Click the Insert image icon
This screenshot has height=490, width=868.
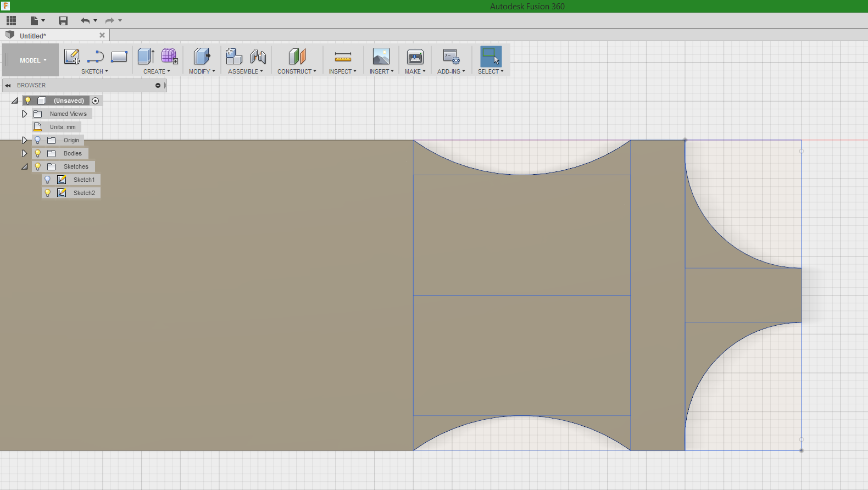381,56
